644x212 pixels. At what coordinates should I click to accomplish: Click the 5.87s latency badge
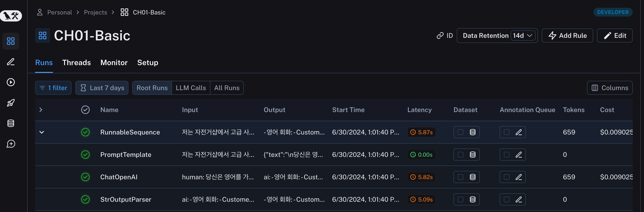pos(421,132)
